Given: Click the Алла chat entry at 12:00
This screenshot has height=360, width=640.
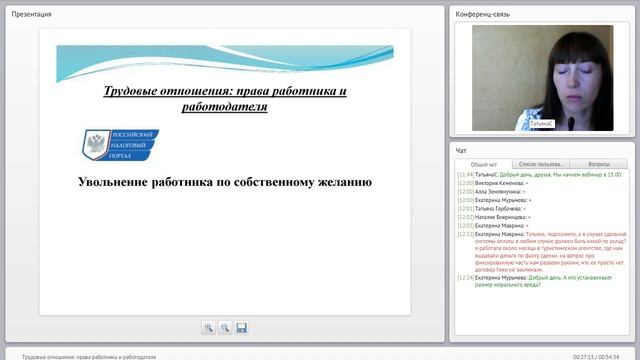Looking at the screenshot, I should 491,191.
